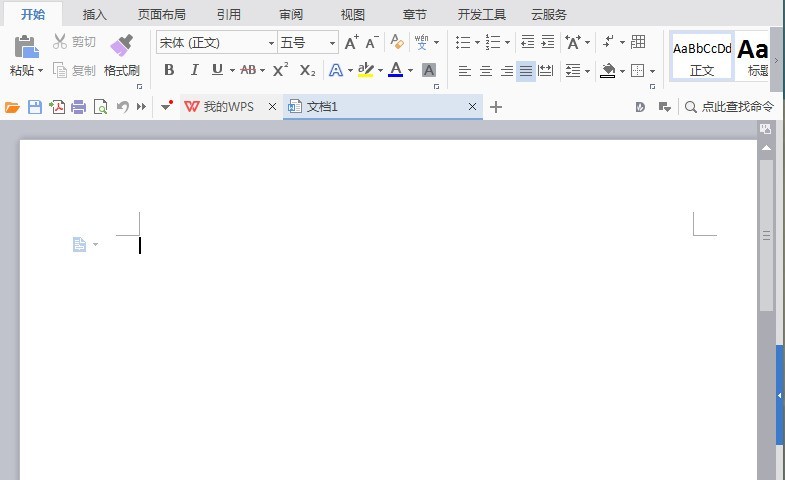Open the font name dropdown 宋体 (正文)

(271, 43)
